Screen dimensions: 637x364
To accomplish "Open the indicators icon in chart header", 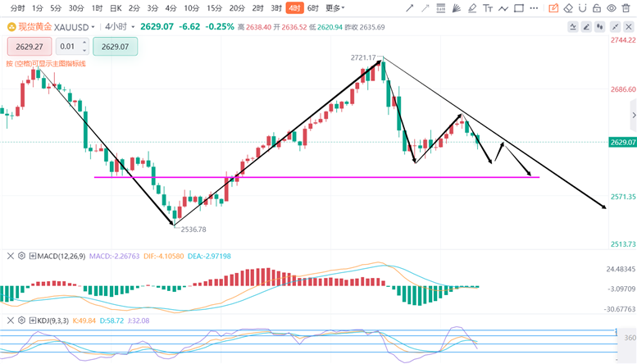I will [x=573, y=27].
